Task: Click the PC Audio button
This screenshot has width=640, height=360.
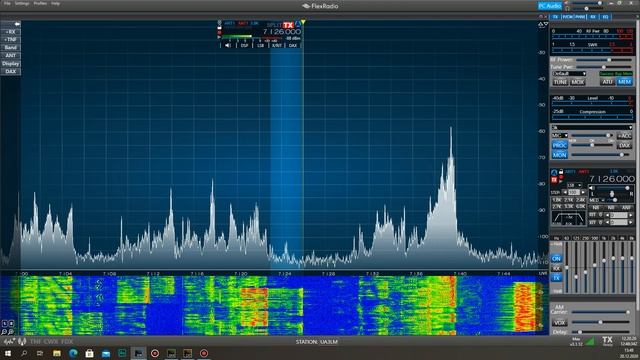Action: pyautogui.click(x=549, y=6)
